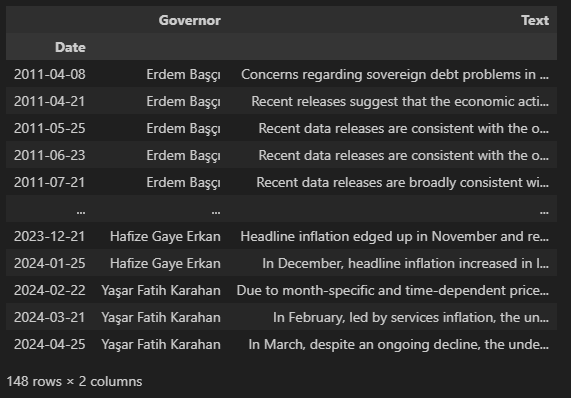Click Yaşar Fatih Karahan in 2024-03-21 row
Image resolution: width=571 pixels, height=398 pixels.
click(x=161, y=317)
